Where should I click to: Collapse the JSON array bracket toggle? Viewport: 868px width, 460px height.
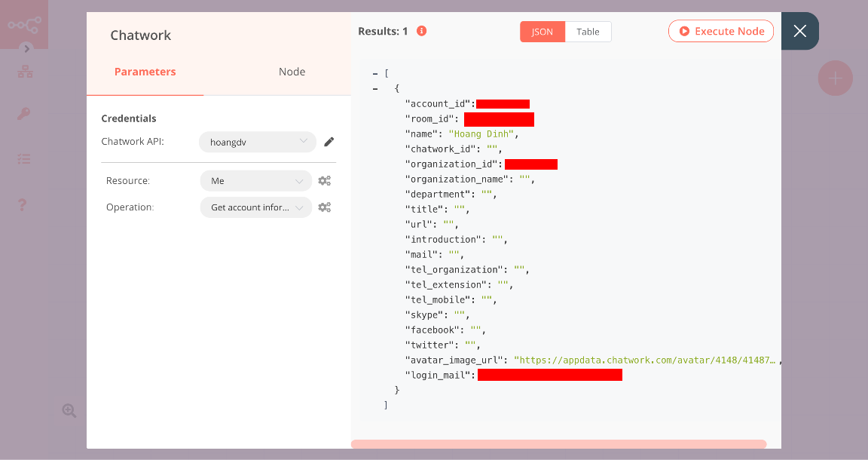(x=375, y=73)
